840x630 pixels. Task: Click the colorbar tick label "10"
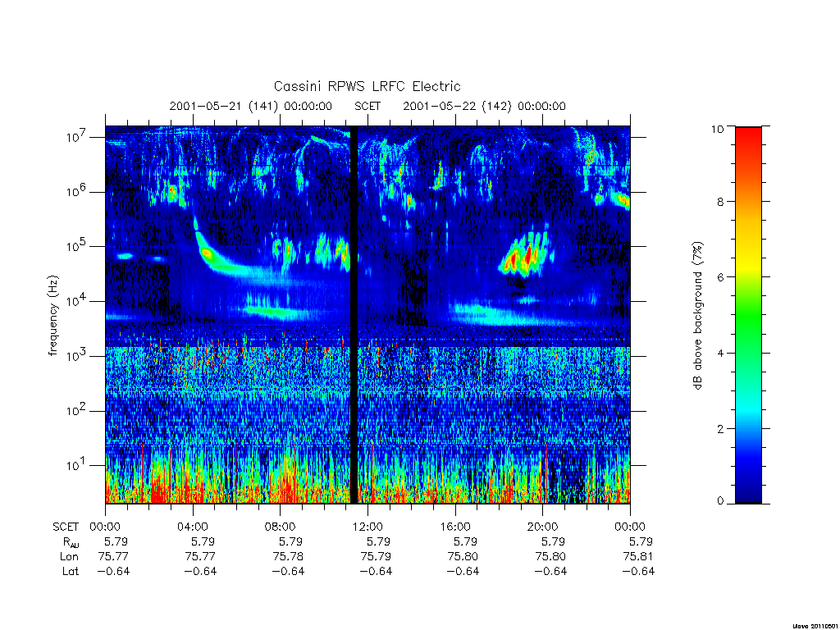click(717, 129)
